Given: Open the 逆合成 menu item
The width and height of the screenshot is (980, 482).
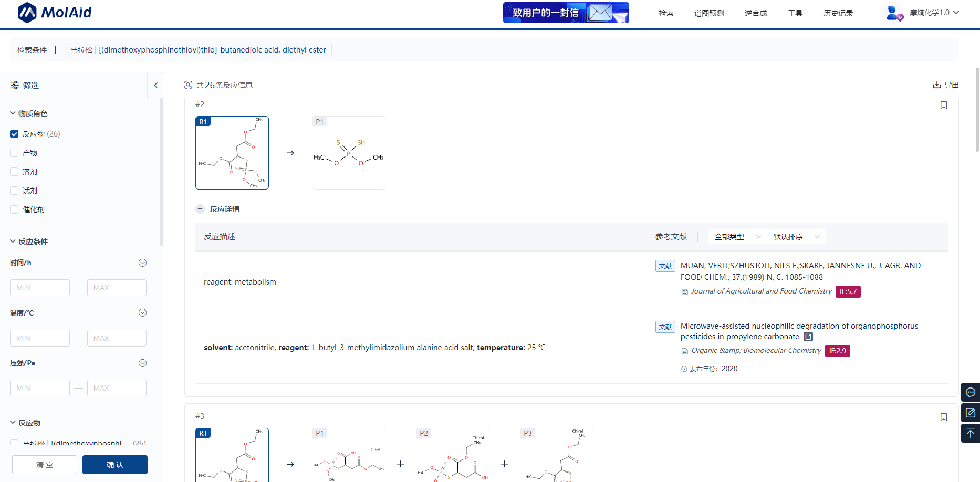Looking at the screenshot, I should point(755,13).
